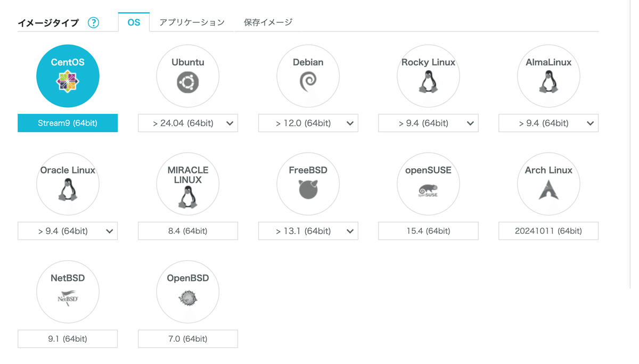Open Oracle Linux 9.4 version dropdown
Image resolution: width=639 pixels, height=364 pixels.
pos(68,231)
